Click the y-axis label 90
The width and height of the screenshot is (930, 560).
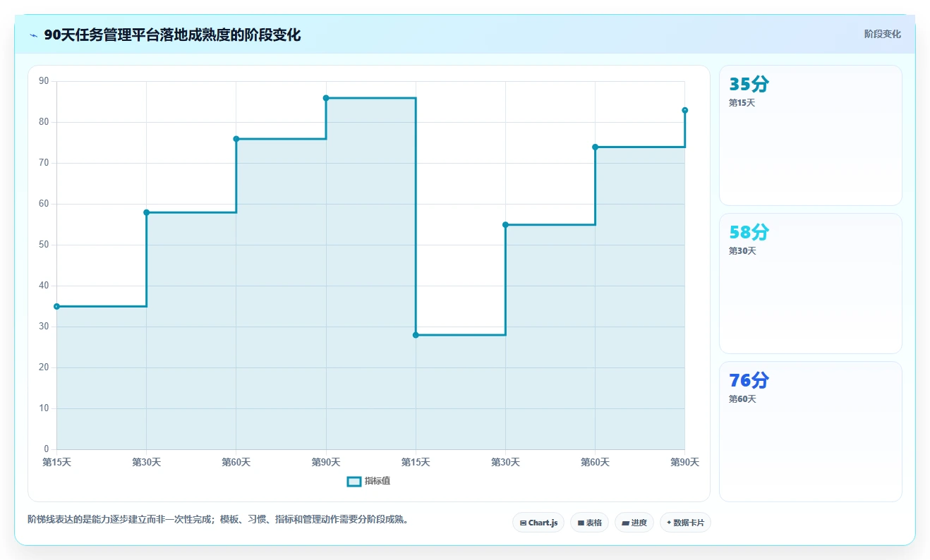[44, 81]
